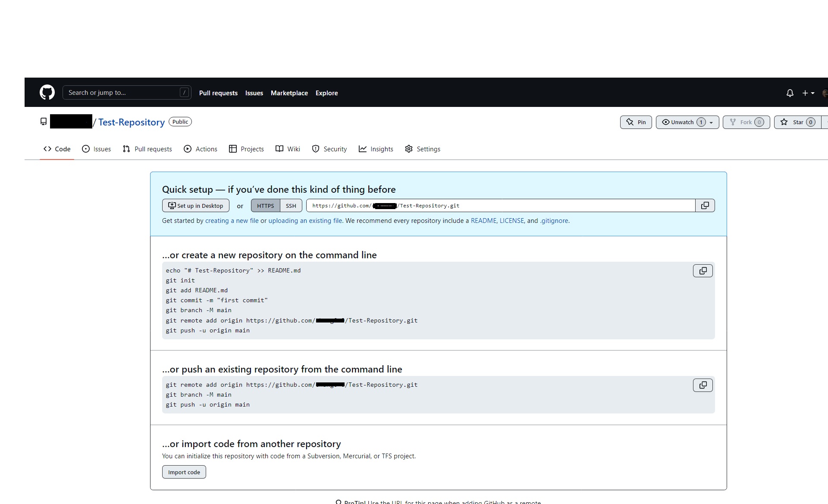Open Pull requests in top navigation

[x=218, y=93]
